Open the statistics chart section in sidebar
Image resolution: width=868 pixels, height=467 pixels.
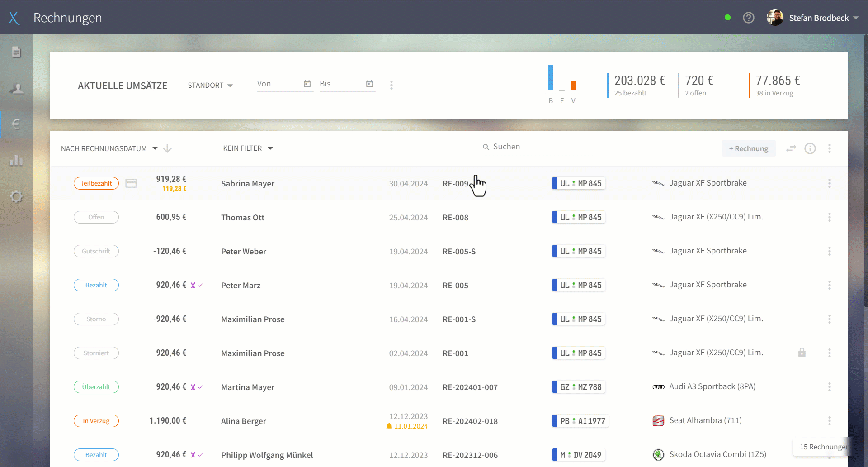(16, 160)
